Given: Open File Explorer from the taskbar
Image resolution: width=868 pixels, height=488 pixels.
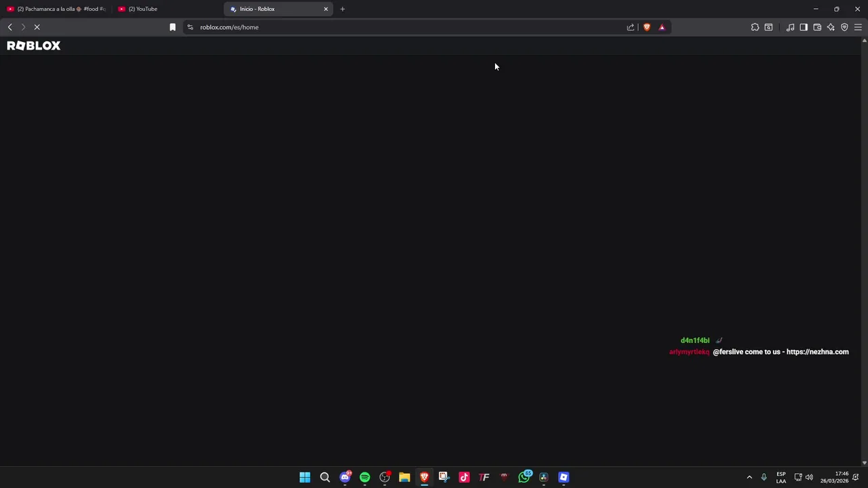Looking at the screenshot, I should pyautogui.click(x=404, y=477).
